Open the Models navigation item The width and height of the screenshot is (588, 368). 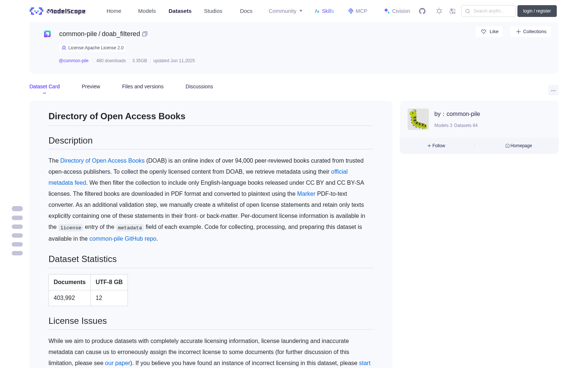[147, 11]
